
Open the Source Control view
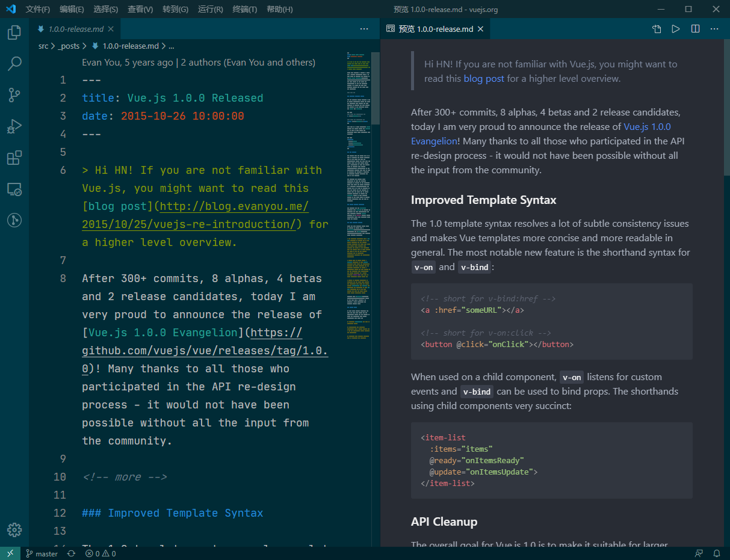click(14, 94)
